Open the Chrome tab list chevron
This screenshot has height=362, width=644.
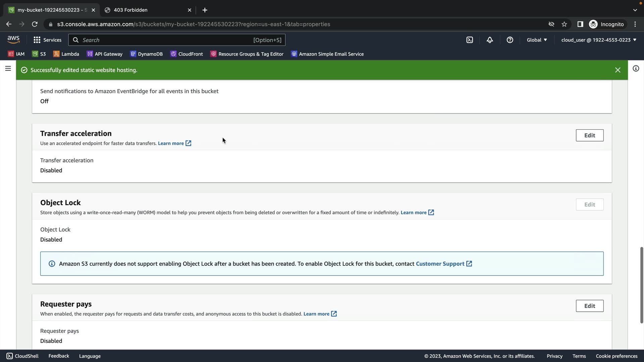(x=635, y=10)
